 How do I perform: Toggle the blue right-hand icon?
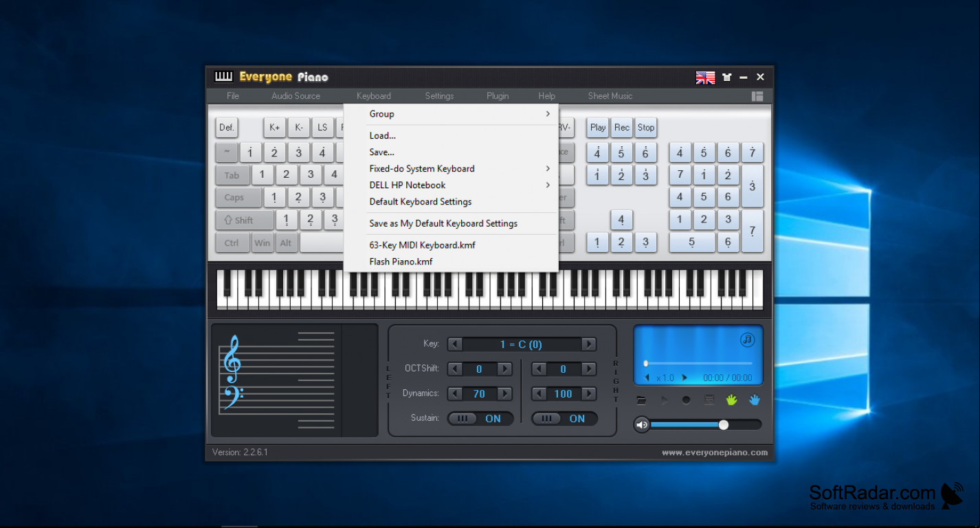click(x=755, y=400)
